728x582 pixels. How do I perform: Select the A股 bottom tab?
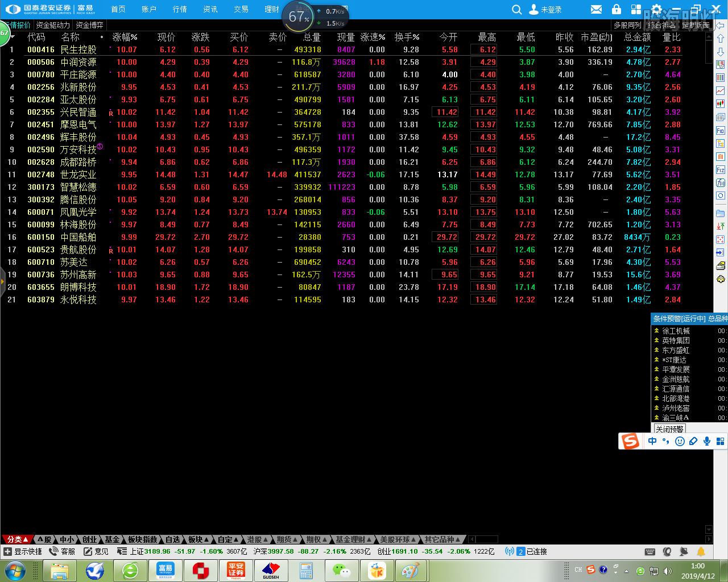click(44, 539)
